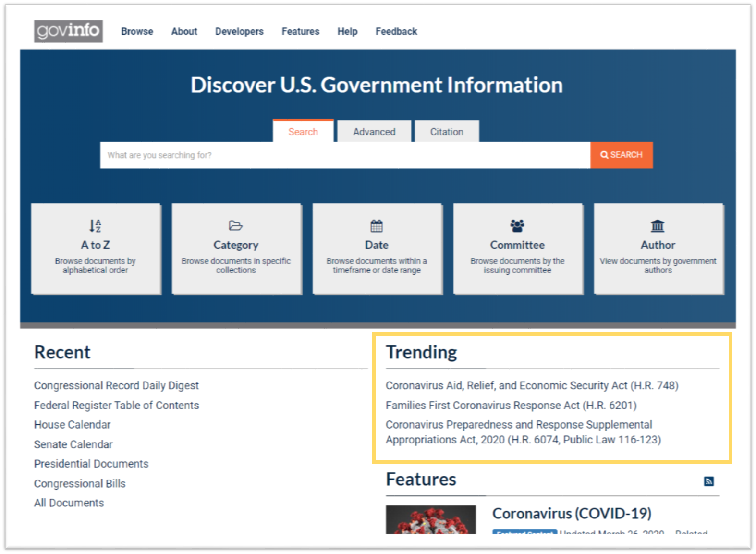The width and height of the screenshot is (756, 554).
Task: Click the Category folder icon
Action: coord(235,225)
